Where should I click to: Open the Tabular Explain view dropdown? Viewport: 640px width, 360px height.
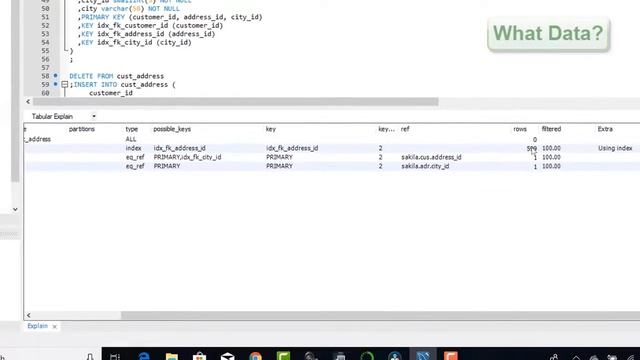point(94,116)
